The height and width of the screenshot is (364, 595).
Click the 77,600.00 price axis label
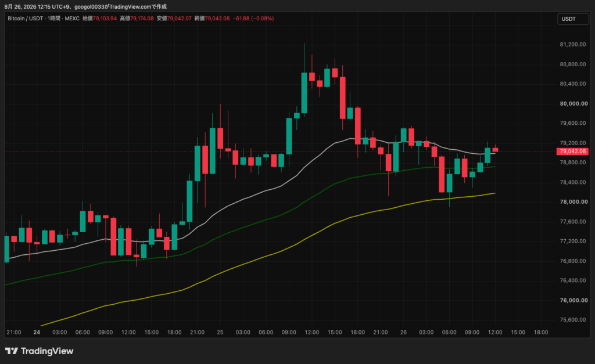click(572, 221)
